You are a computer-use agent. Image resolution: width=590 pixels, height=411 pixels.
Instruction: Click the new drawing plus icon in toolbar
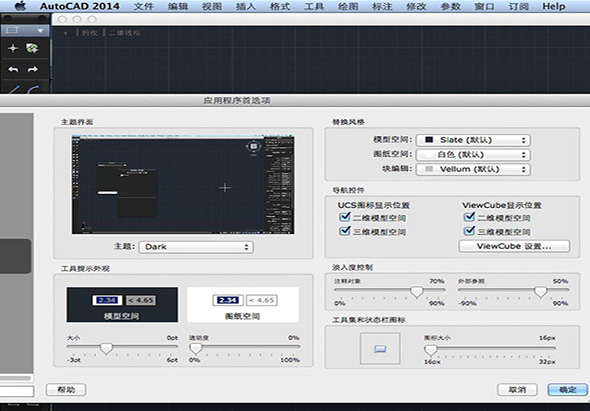coord(13,48)
